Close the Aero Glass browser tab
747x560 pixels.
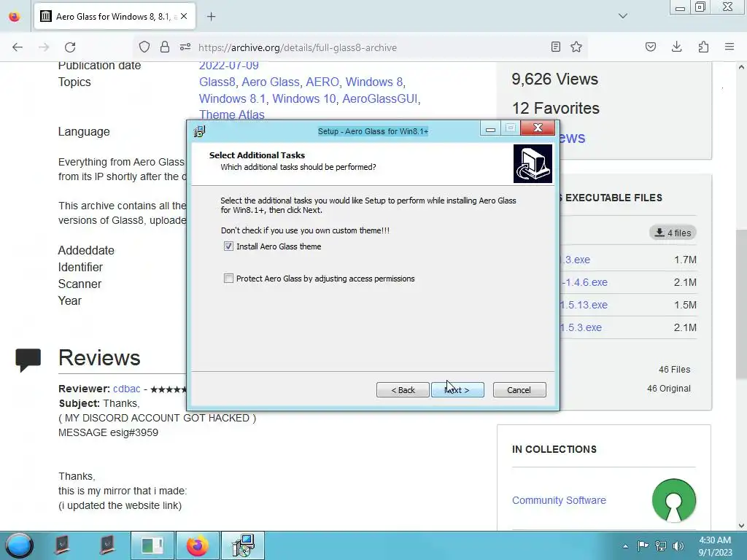pyautogui.click(x=184, y=16)
